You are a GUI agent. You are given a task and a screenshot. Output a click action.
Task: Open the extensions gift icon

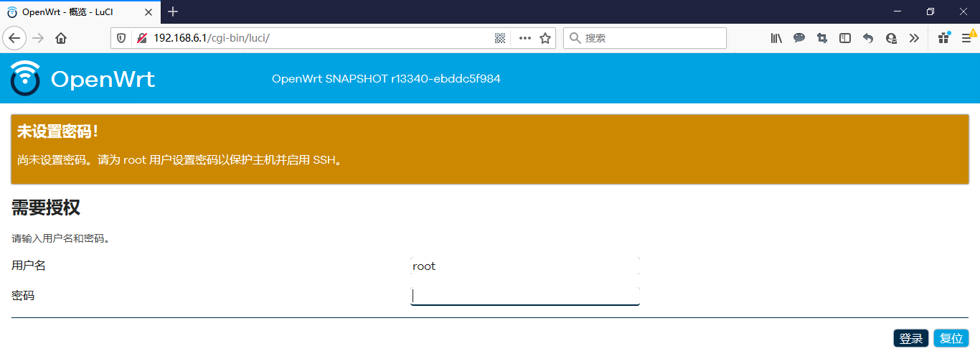click(x=944, y=38)
